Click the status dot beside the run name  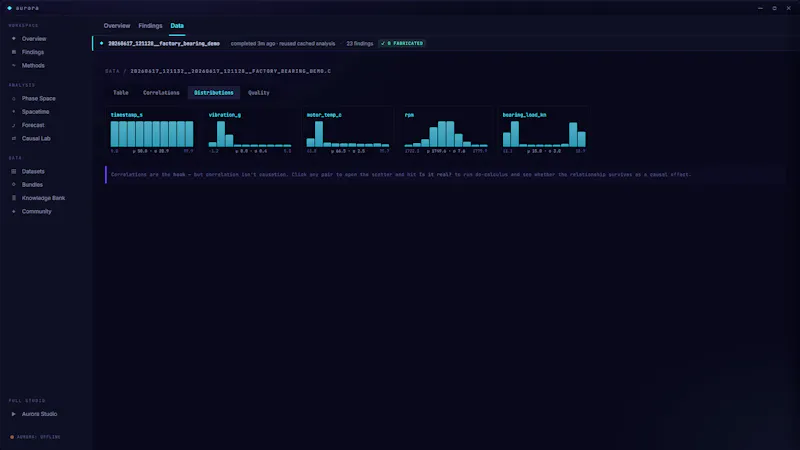click(102, 43)
